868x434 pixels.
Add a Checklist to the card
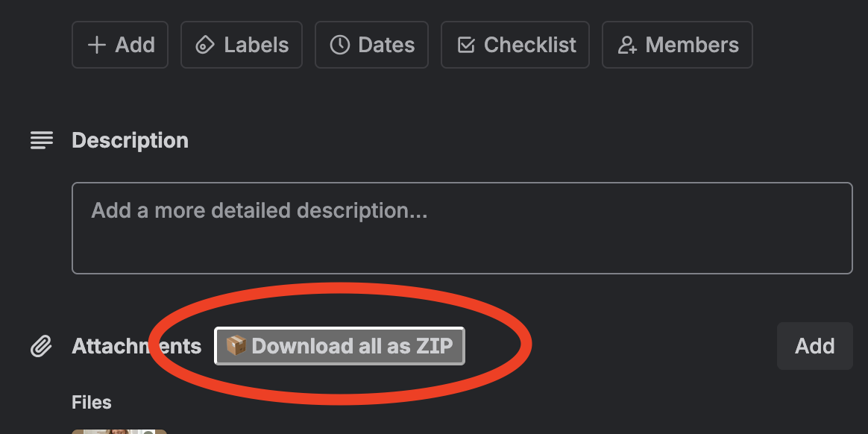(x=515, y=45)
